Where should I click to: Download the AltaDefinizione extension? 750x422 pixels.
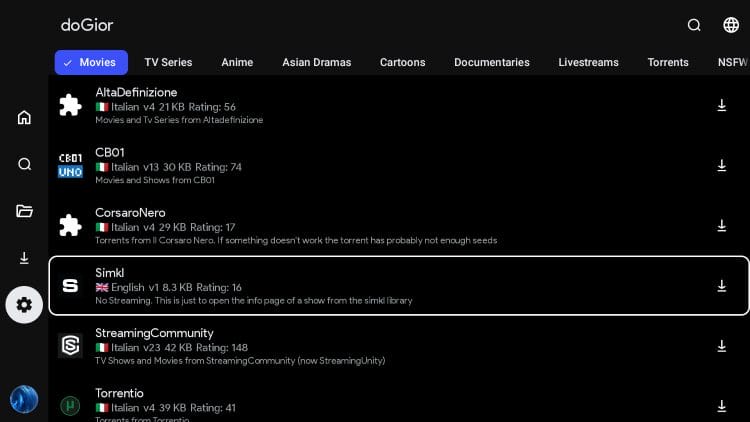click(x=721, y=106)
